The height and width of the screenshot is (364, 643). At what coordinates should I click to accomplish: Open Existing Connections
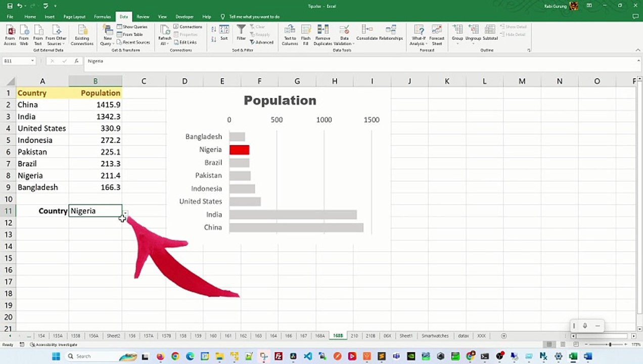tap(82, 35)
